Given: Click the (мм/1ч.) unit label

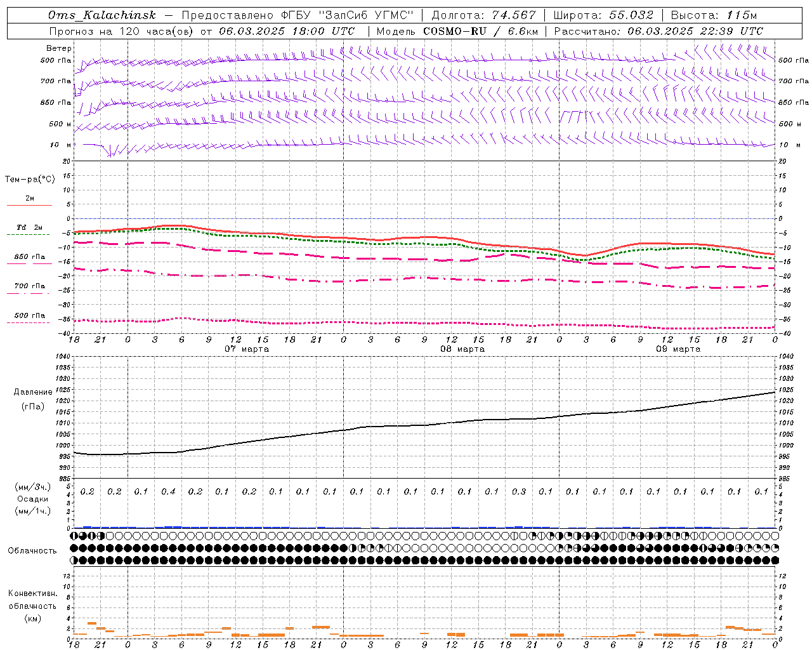Looking at the screenshot, I should 33,511.
